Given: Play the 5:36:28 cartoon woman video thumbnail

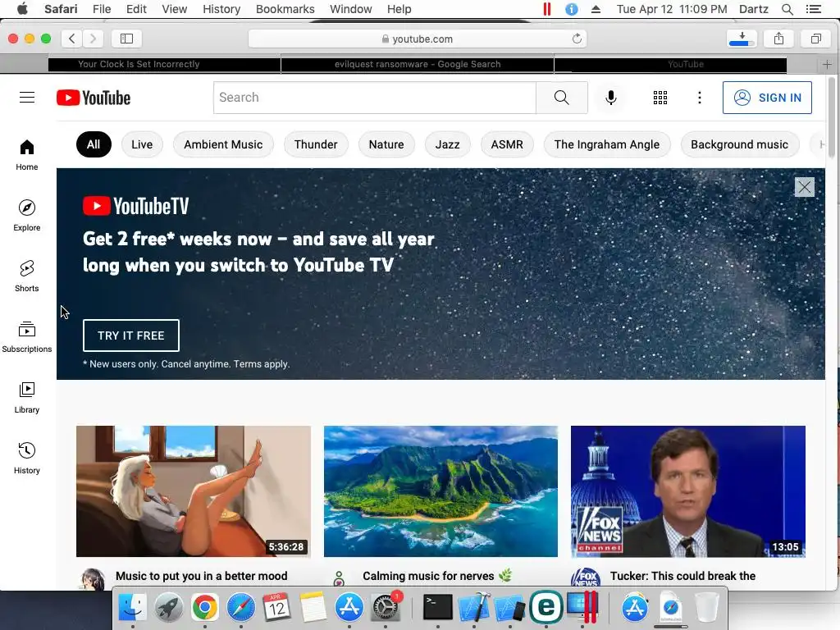Looking at the screenshot, I should click(194, 491).
